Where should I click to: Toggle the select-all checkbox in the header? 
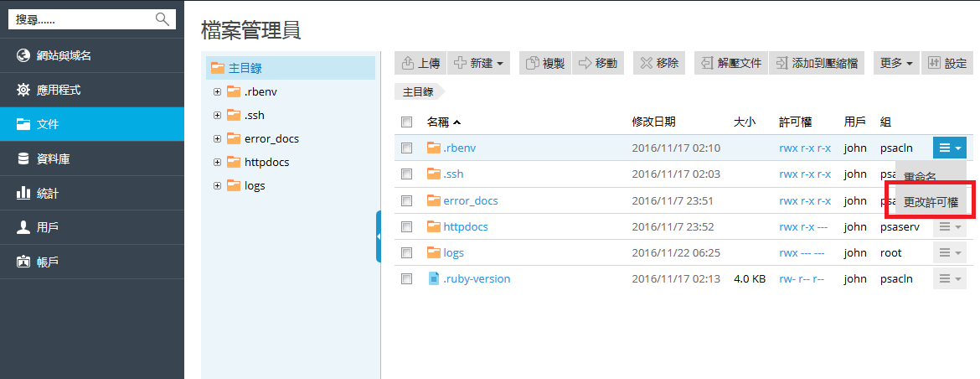coord(406,122)
